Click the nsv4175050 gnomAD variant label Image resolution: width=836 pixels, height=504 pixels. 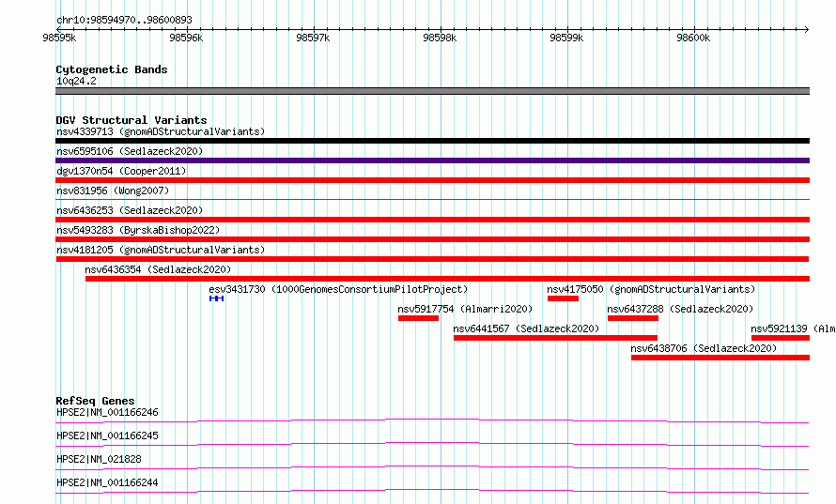pyautogui.click(x=651, y=289)
